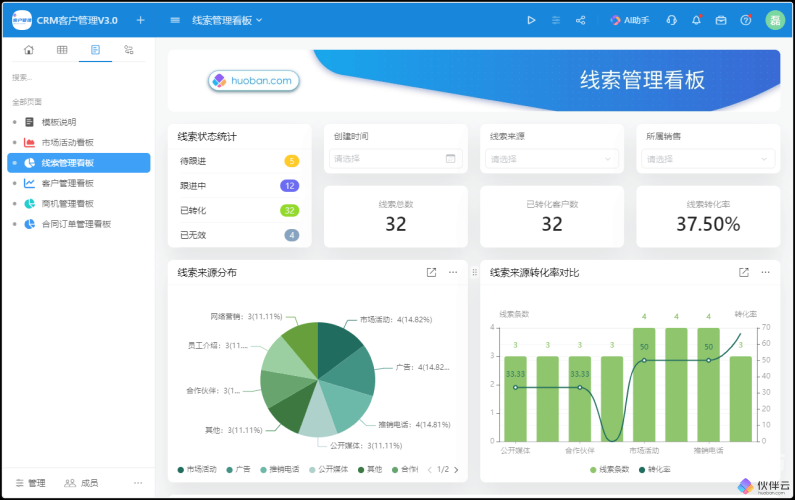The image size is (795, 500).
Task: Expand the 线索来源 filter dropdown
Action: coord(552,158)
